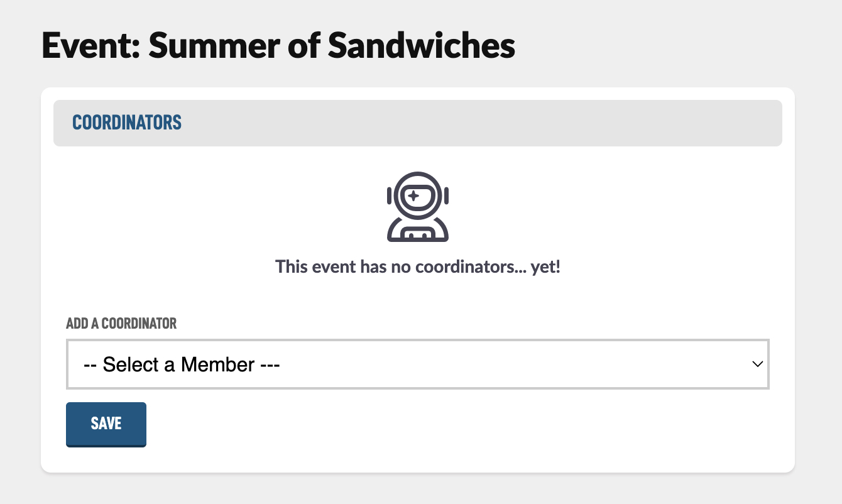Click the "no coordinators... yet!" message

(417, 266)
